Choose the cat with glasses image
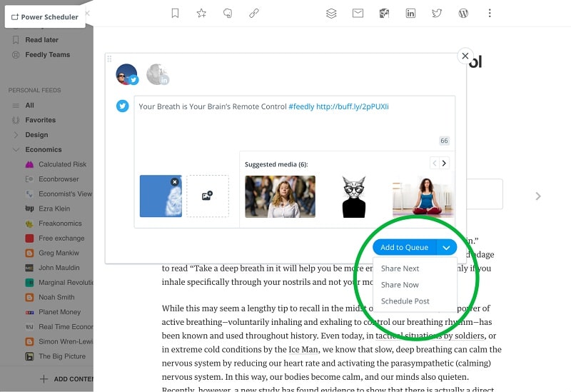The height and width of the screenshot is (392, 571). pos(354,196)
